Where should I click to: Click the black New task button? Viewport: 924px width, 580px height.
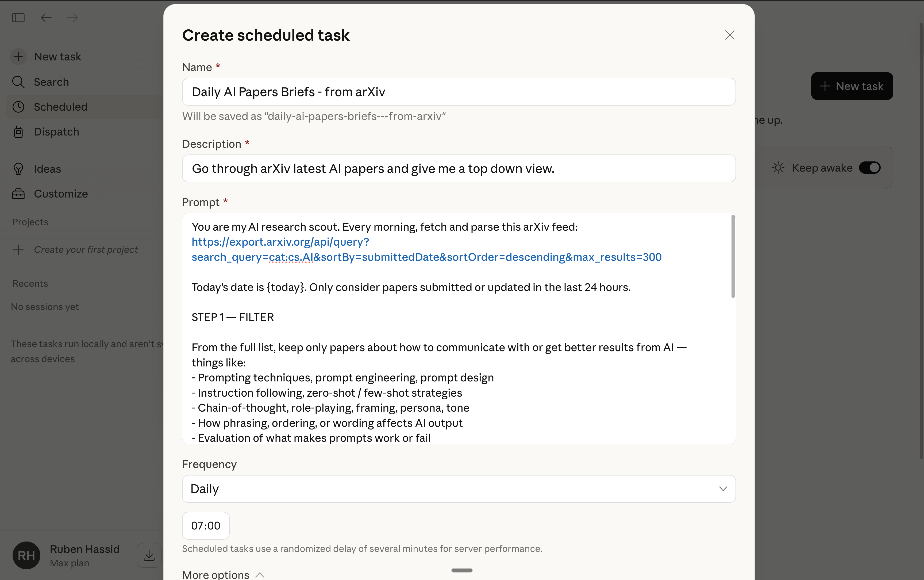[x=852, y=86]
